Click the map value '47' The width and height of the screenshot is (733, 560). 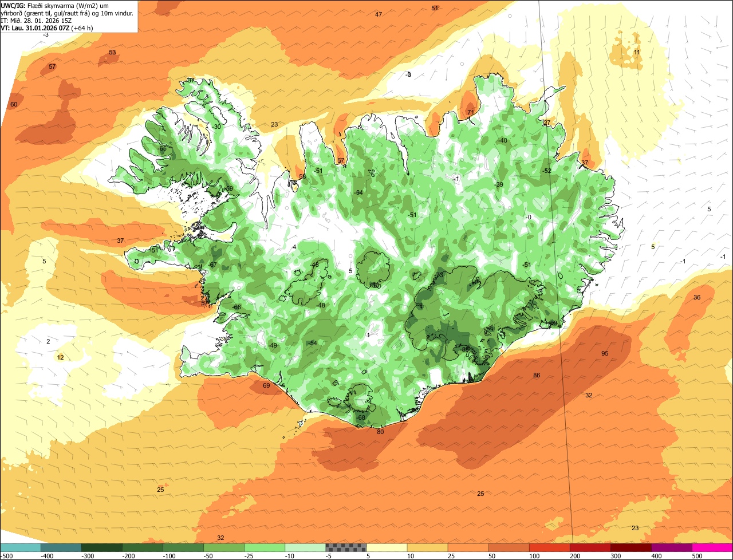(x=379, y=14)
